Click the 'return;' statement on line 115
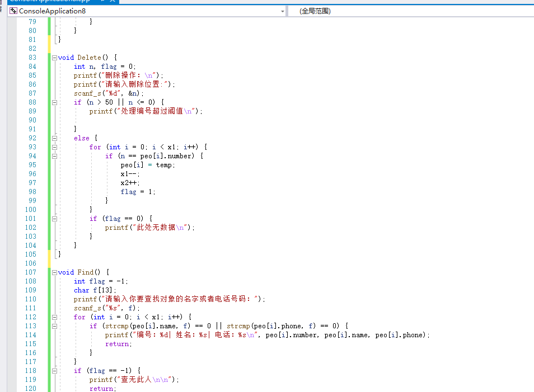534x392 pixels. click(x=119, y=344)
